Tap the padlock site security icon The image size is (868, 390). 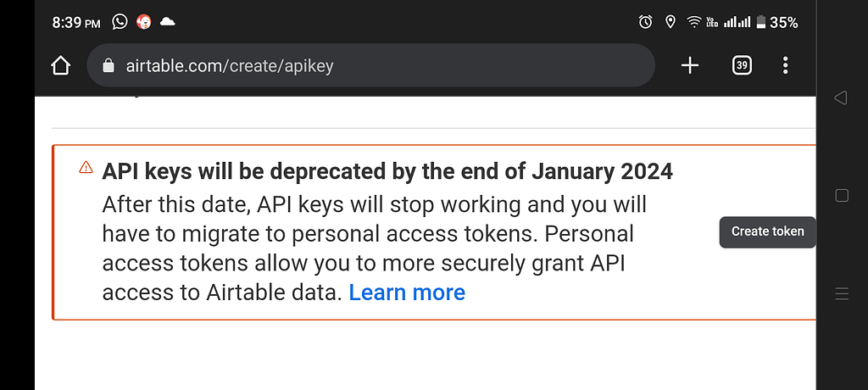(x=108, y=65)
